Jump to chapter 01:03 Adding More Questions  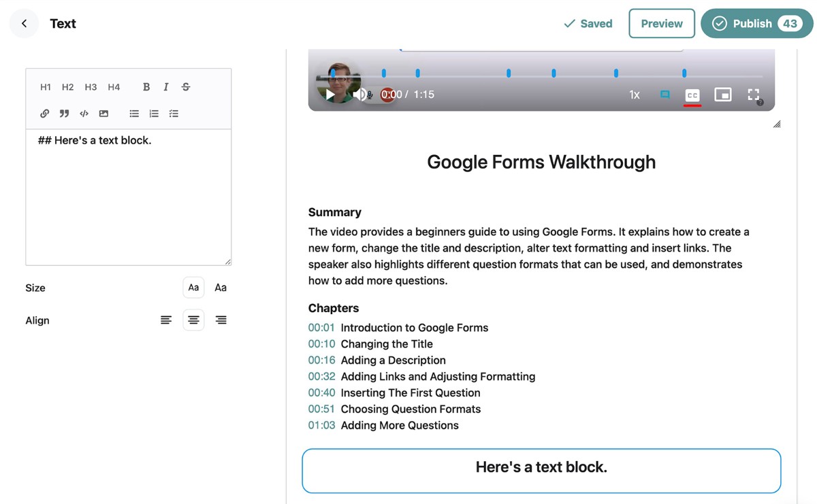[383, 426]
